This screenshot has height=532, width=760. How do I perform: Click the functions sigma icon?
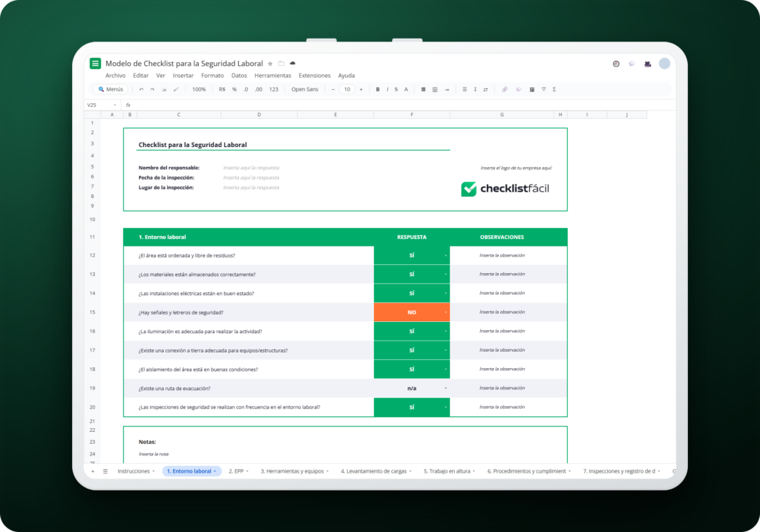(x=554, y=89)
